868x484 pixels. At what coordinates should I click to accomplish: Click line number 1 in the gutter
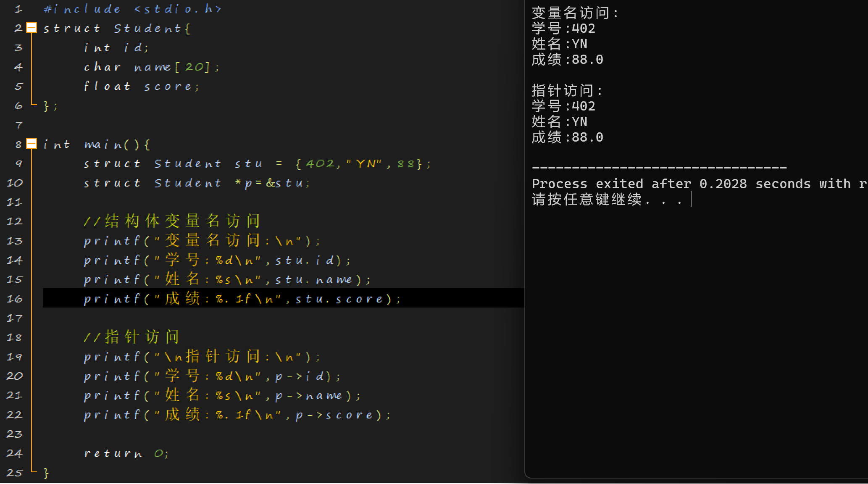click(x=18, y=9)
